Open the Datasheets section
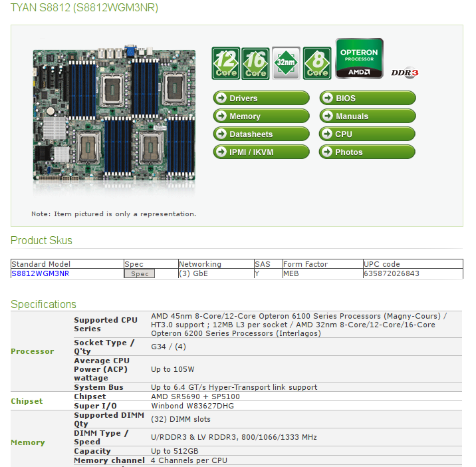Screen dimensions: 476x467 261,134
